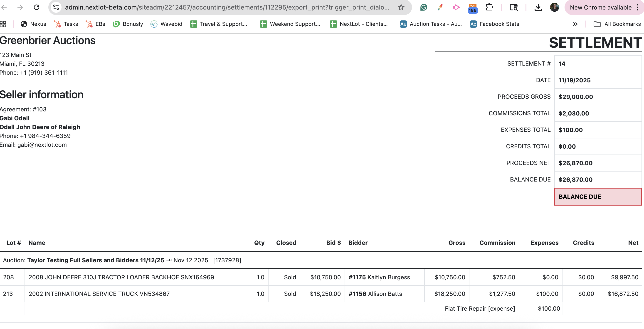Screen dimensions: 644x329
Task: Open the colored pencil extension icon
Action: 440,7
